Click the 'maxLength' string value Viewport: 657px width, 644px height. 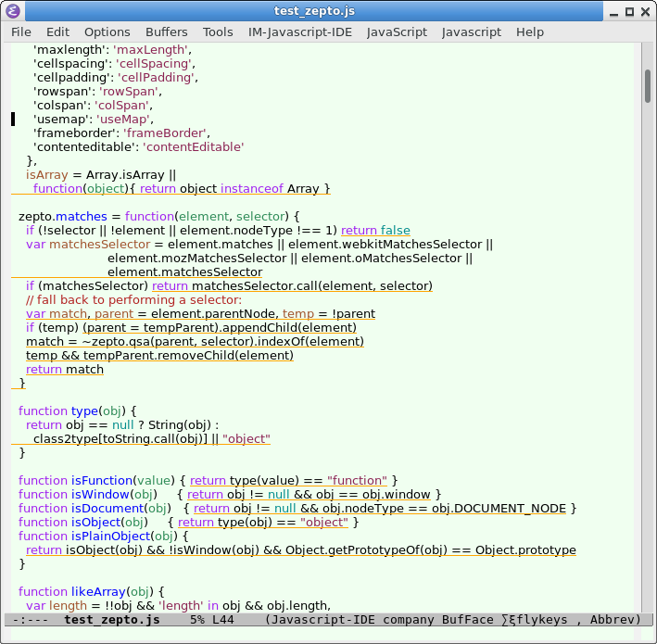[150, 50]
